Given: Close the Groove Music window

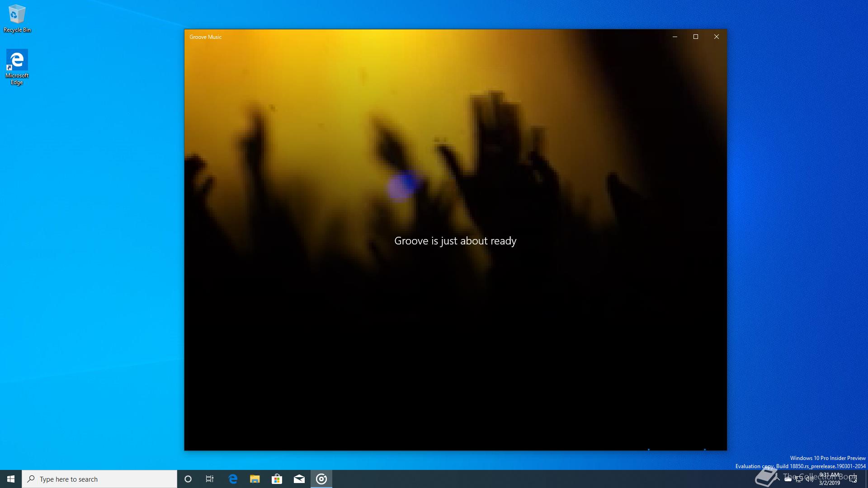Looking at the screenshot, I should point(717,37).
